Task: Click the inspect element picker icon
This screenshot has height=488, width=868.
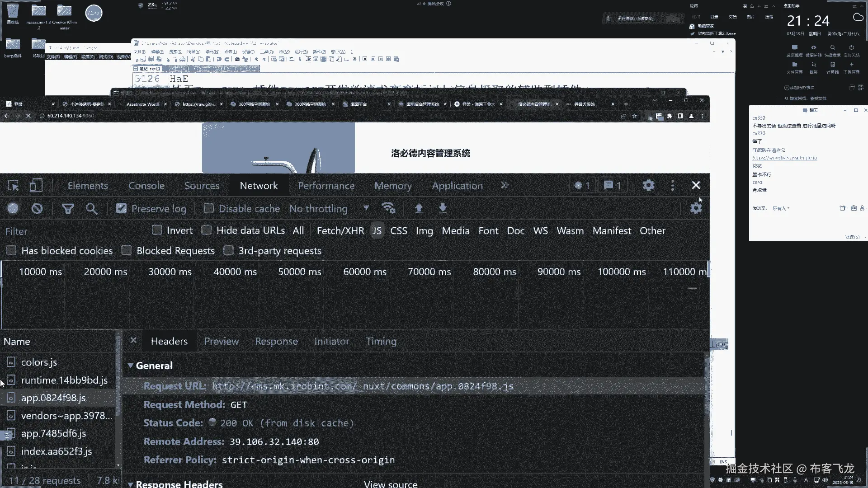Action: 13,186
